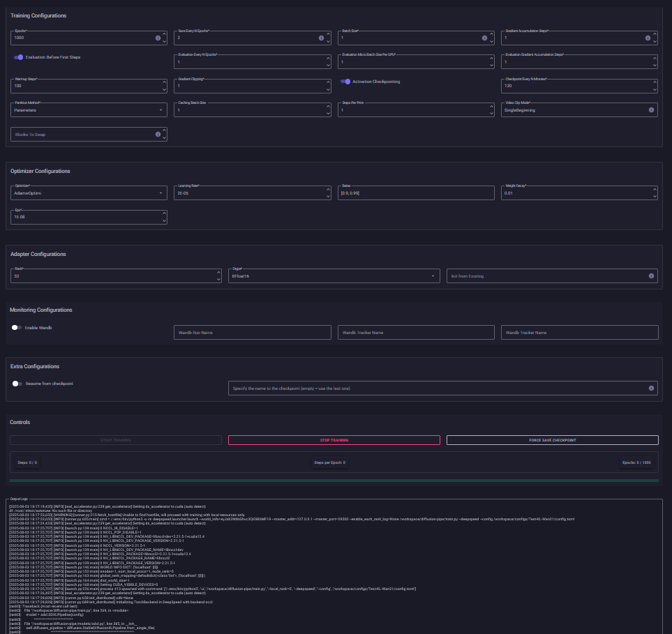Enable Wandb monitoring toggle

tap(17, 327)
